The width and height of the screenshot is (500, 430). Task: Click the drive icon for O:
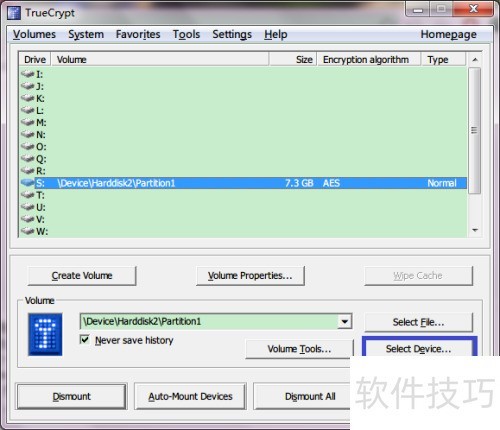click(x=28, y=146)
